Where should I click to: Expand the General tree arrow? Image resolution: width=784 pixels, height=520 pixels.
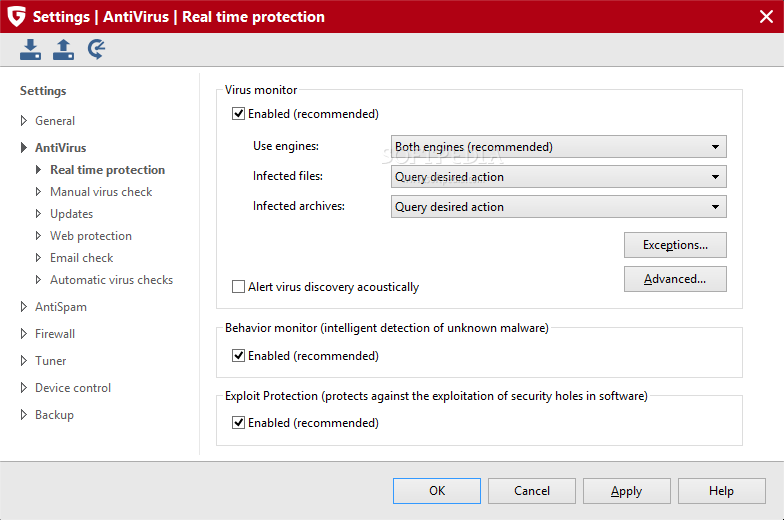[24, 120]
